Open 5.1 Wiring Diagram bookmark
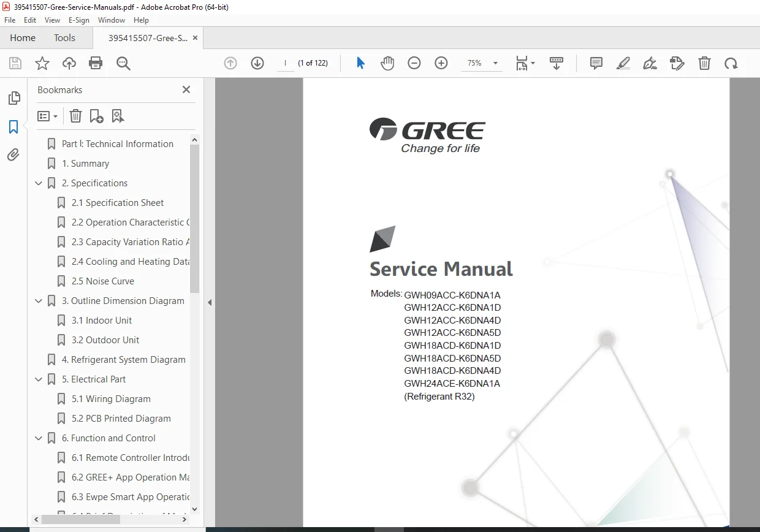The width and height of the screenshot is (760, 532). coord(111,399)
